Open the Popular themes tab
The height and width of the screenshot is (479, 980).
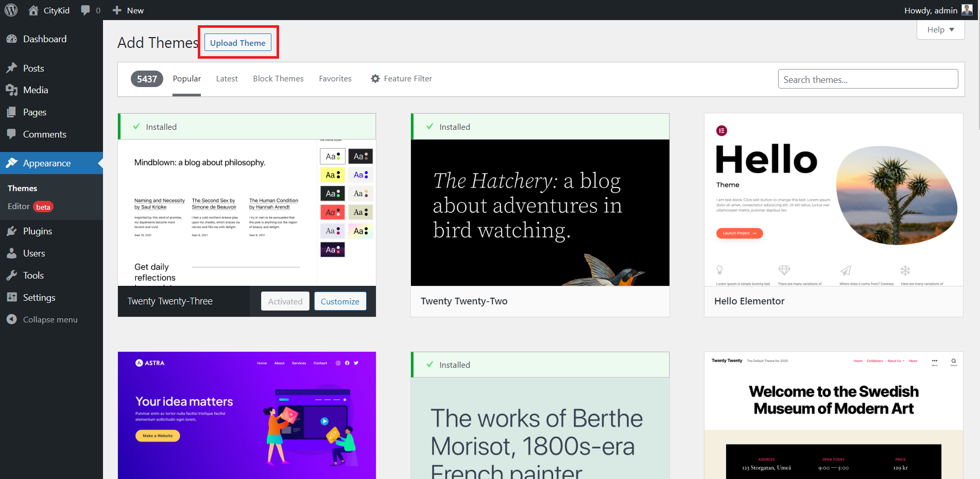(186, 79)
